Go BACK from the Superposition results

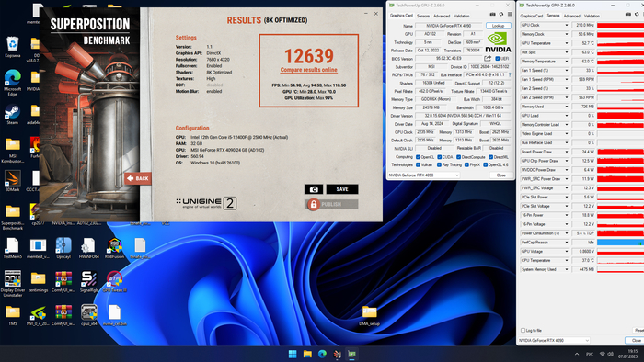click(138, 178)
